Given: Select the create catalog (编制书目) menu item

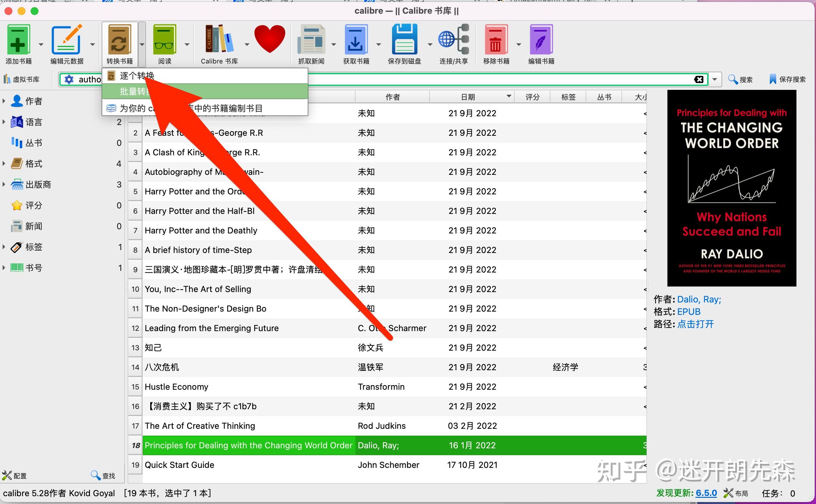Looking at the screenshot, I should [205, 108].
